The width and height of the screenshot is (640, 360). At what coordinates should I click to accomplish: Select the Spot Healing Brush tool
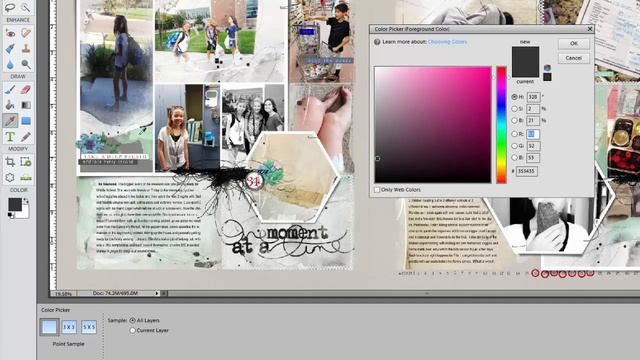(x=26, y=33)
